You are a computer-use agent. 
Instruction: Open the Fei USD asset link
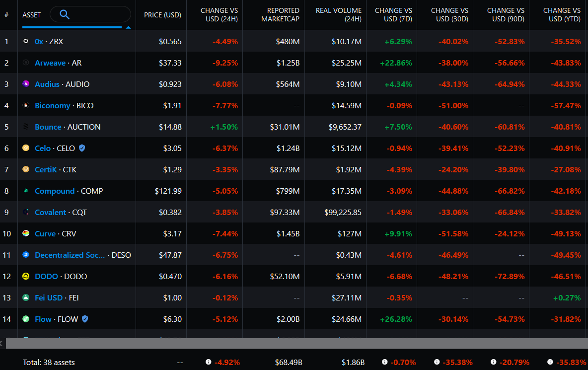[49, 297]
